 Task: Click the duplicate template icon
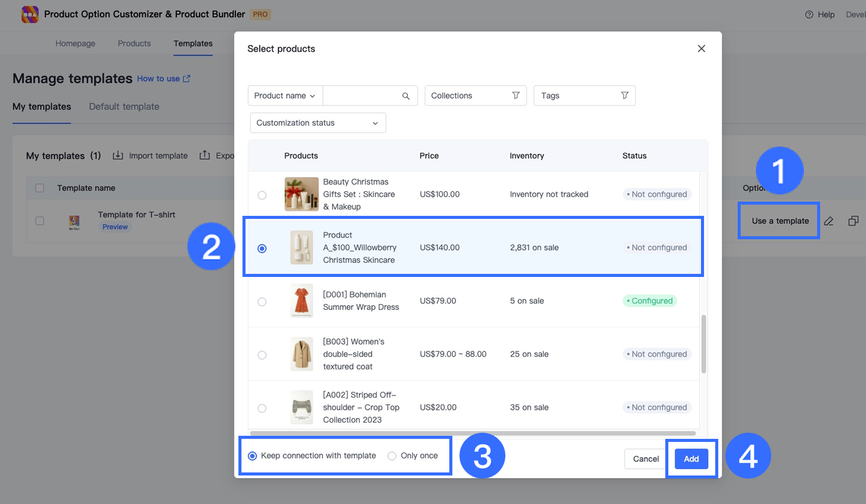point(853,221)
